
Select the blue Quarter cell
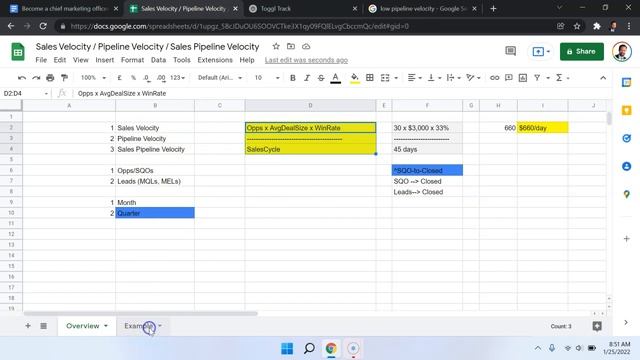coord(155,213)
